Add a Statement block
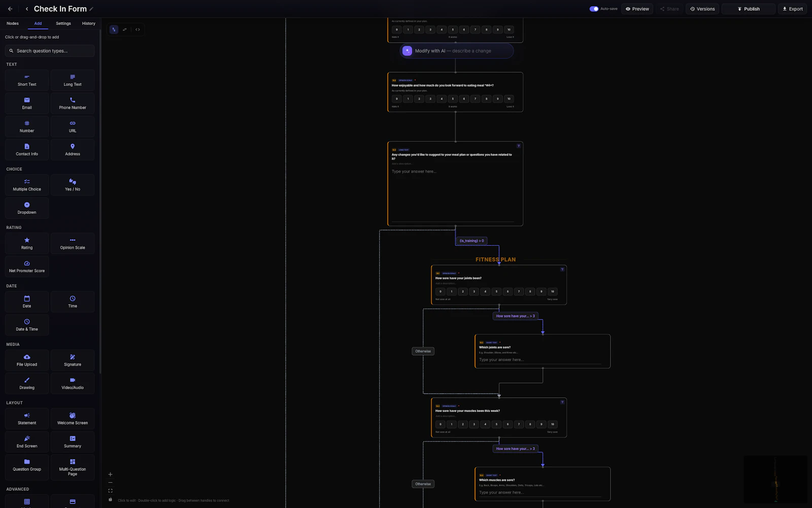The width and height of the screenshot is (812, 508). [x=27, y=419]
